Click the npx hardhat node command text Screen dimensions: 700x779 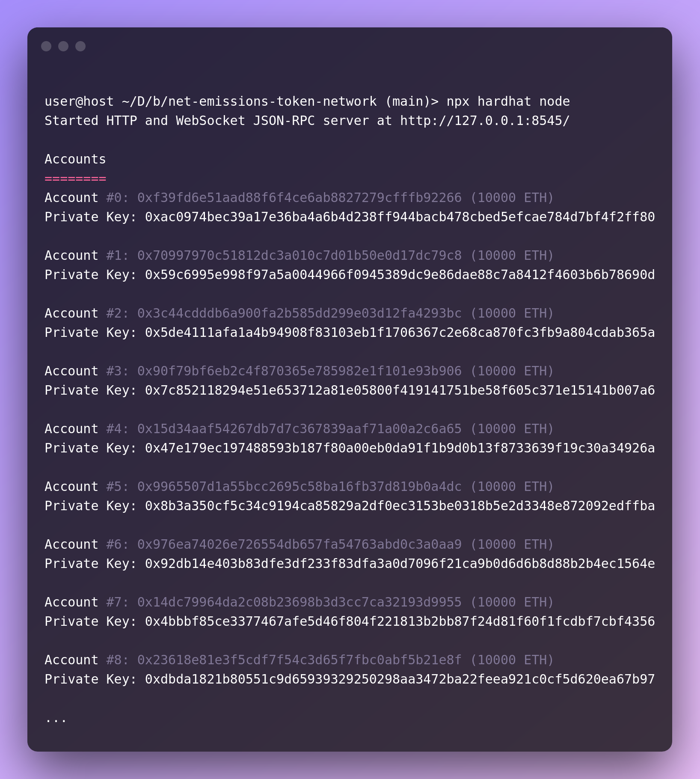point(508,101)
